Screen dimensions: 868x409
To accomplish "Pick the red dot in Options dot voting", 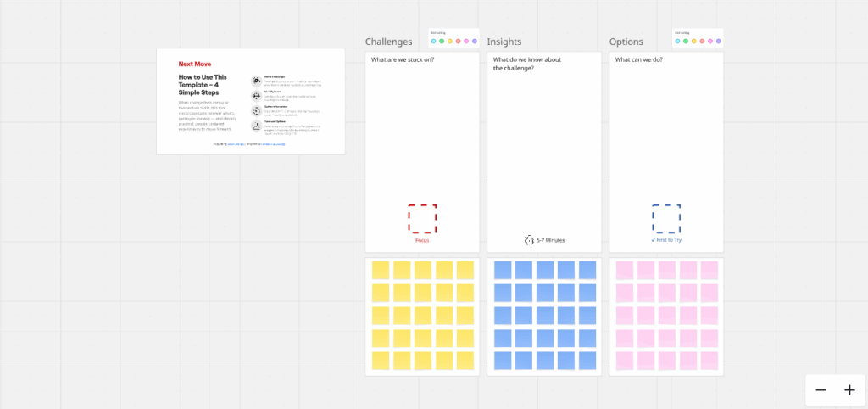I will coord(703,41).
